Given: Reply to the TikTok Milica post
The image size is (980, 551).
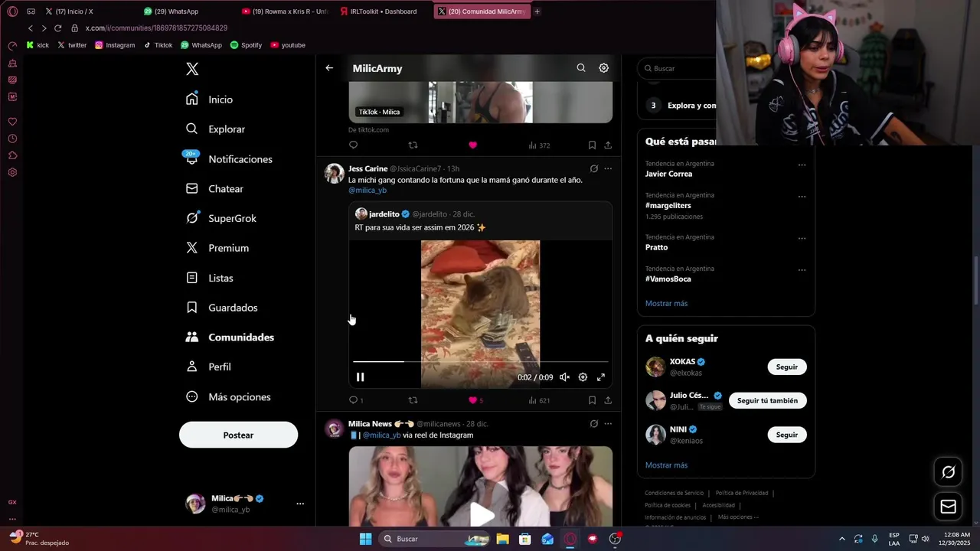Looking at the screenshot, I should (353, 145).
